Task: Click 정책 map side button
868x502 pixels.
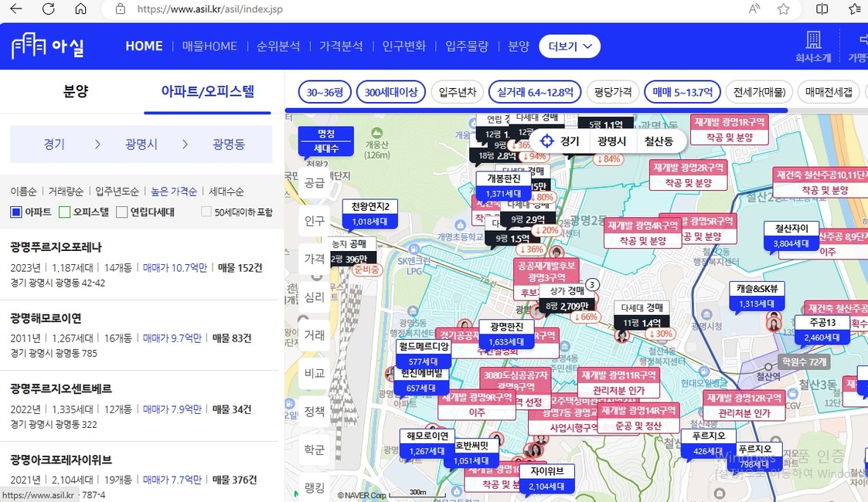Action: coord(315,412)
